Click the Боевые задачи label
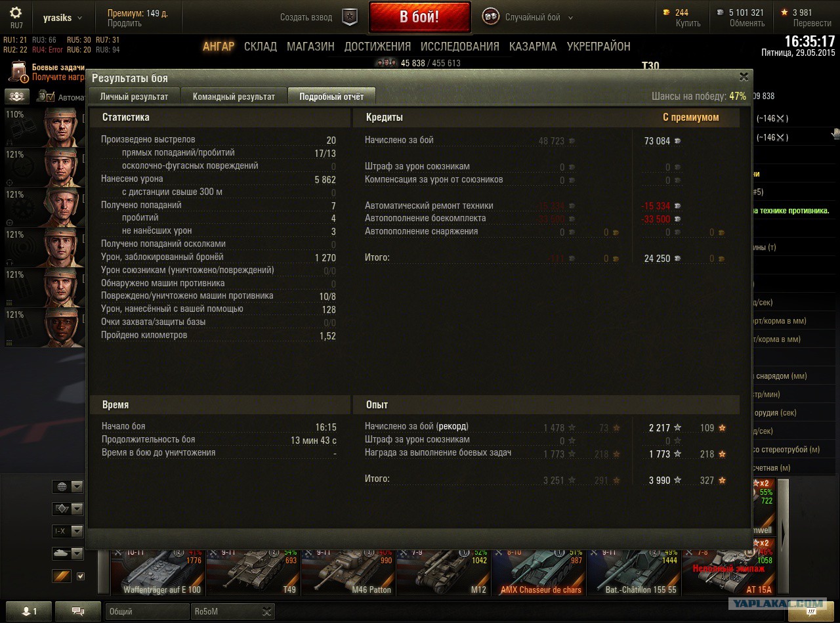 pyautogui.click(x=58, y=68)
